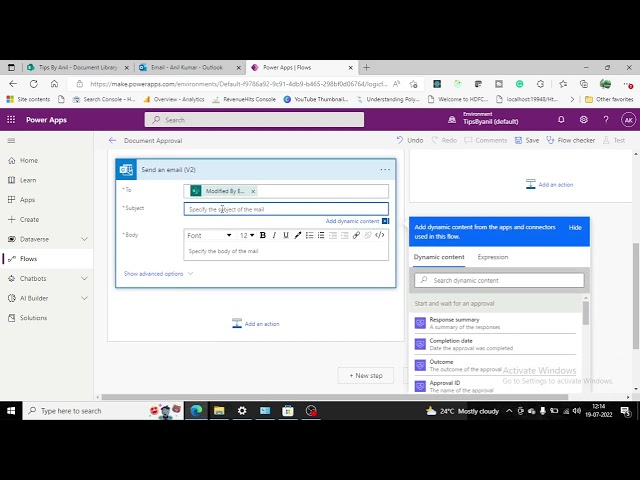Select Response summary dynamic content
The width and height of the screenshot is (640, 480).
[x=495, y=323]
